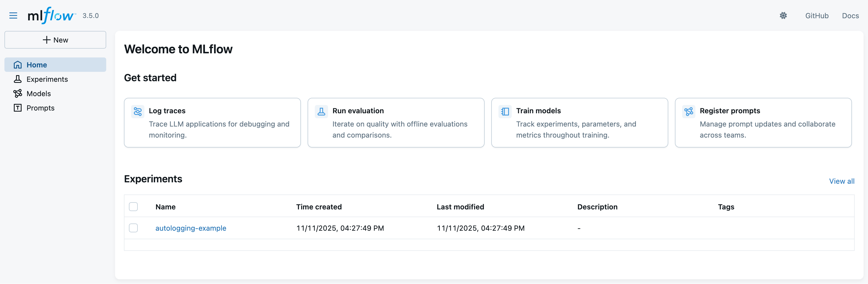Open the Train models card
The width and height of the screenshot is (868, 284).
point(579,122)
